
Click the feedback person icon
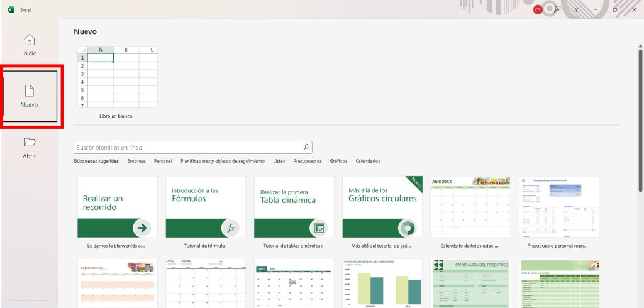coord(557,9)
